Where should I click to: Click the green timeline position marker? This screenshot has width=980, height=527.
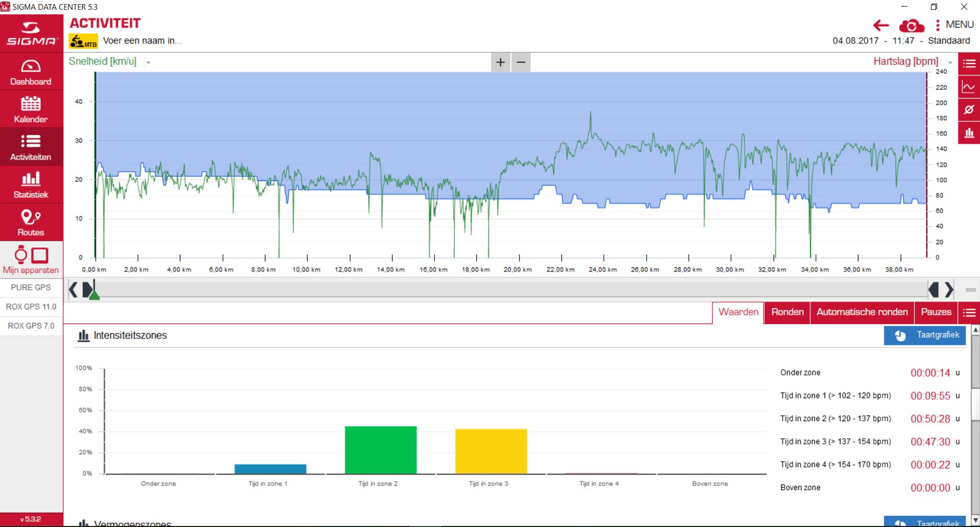(x=94, y=294)
